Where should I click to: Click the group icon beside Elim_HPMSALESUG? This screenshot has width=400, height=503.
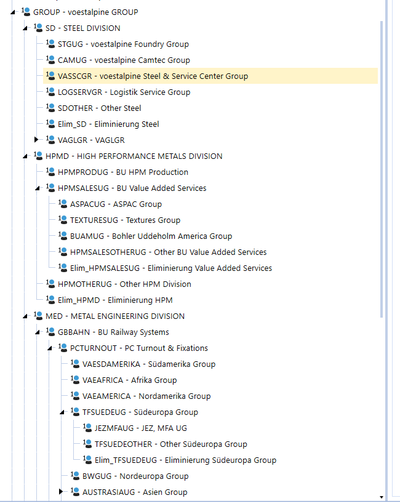(x=63, y=268)
